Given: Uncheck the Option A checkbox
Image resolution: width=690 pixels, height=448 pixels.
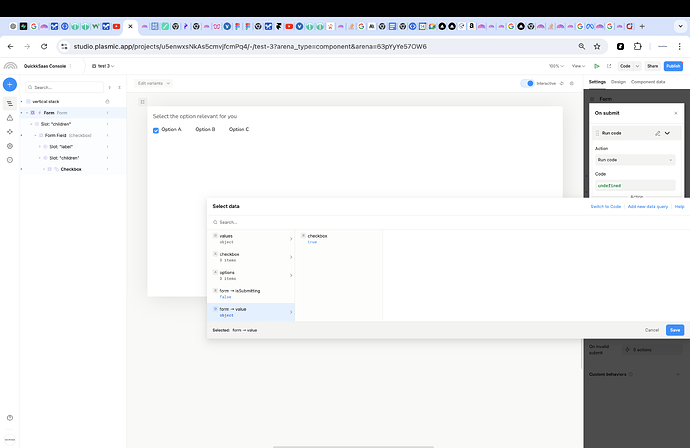Looking at the screenshot, I should click(x=156, y=130).
